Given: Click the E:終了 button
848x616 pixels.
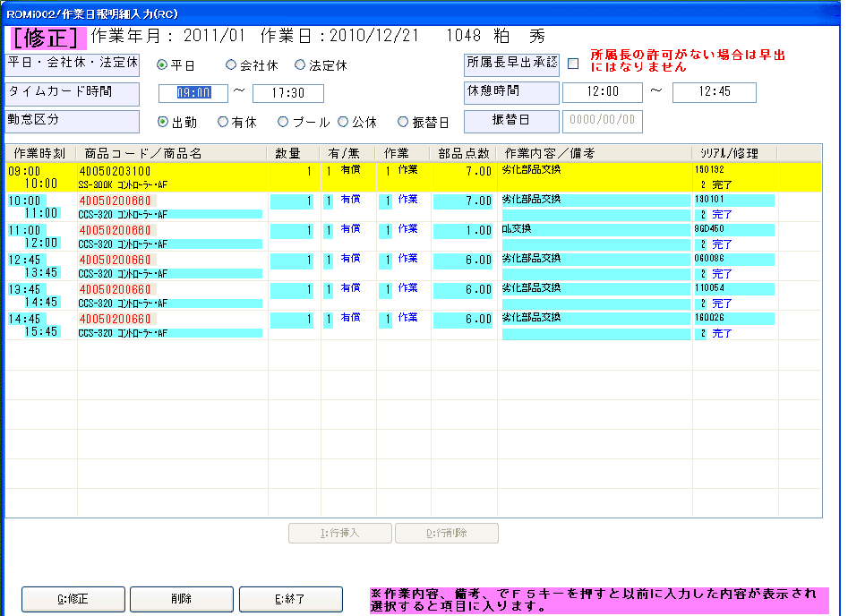Looking at the screenshot, I should tap(291, 599).
